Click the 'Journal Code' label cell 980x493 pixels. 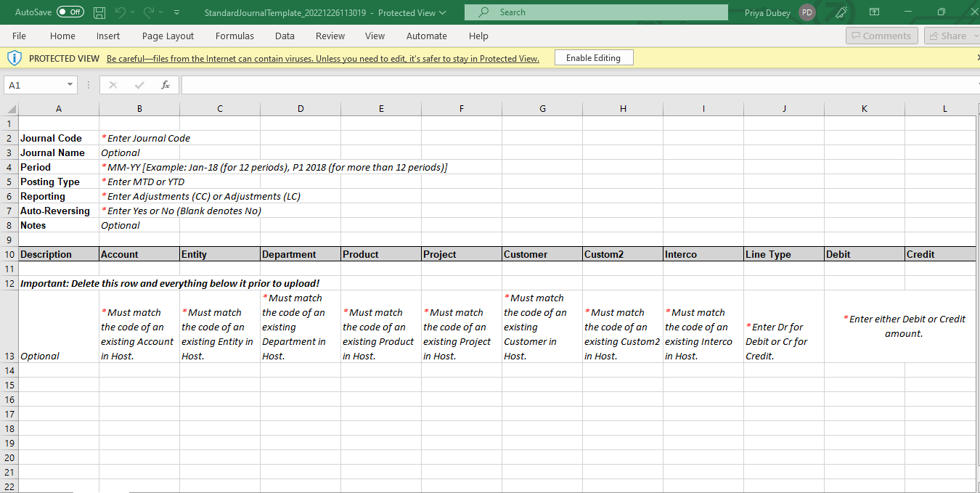(59, 138)
